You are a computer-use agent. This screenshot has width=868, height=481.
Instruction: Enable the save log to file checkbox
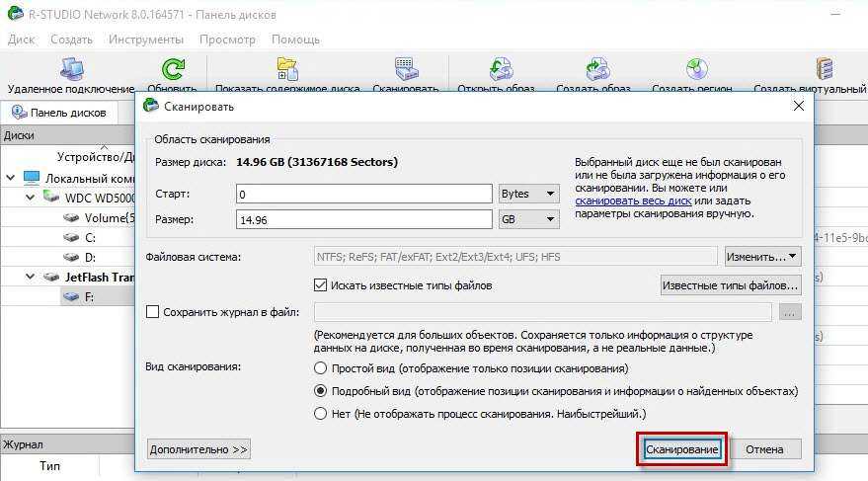pyautogui.click(x=153, y=312)
